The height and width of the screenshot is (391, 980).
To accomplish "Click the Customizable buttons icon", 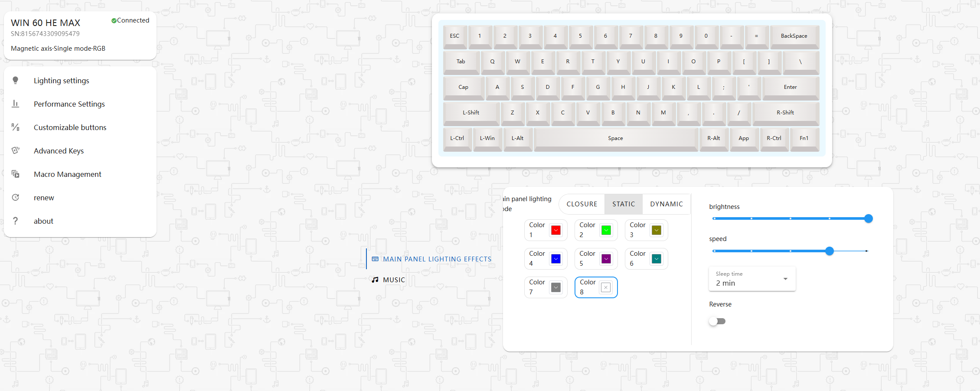I will pyautogui.click(x=16, y=127).
